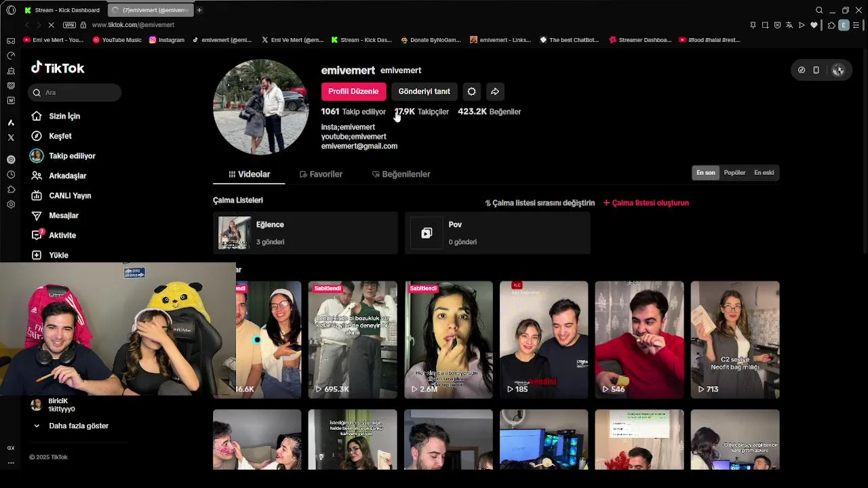Open Aktivite notifications

tap(53, 235)
